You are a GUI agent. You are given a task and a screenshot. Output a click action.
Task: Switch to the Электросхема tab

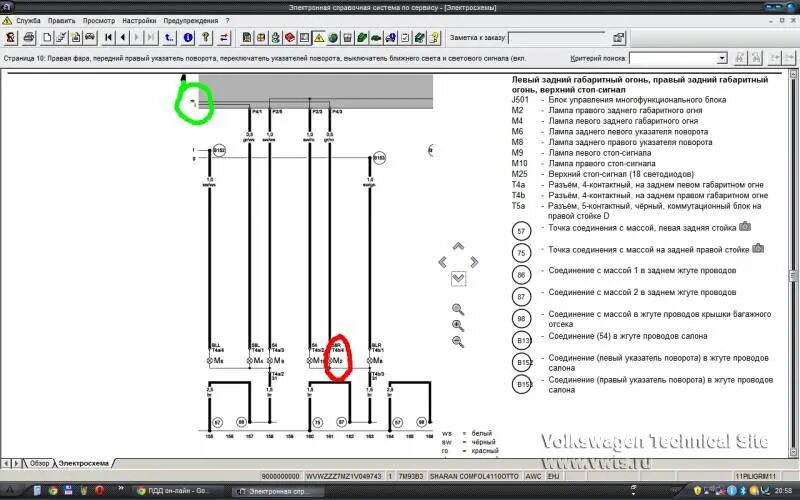click(x=84, y=463)
